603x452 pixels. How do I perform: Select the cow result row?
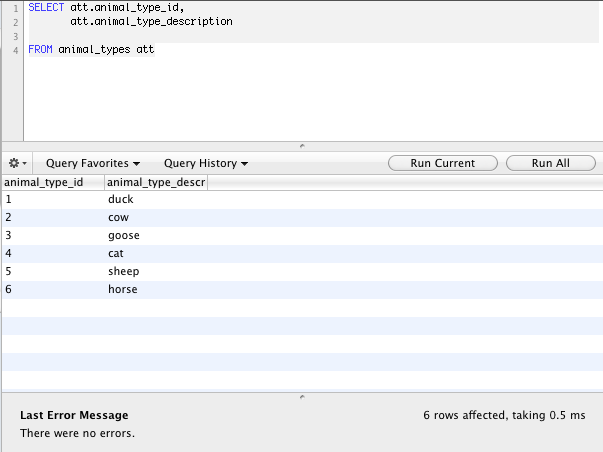click(302, 217)
